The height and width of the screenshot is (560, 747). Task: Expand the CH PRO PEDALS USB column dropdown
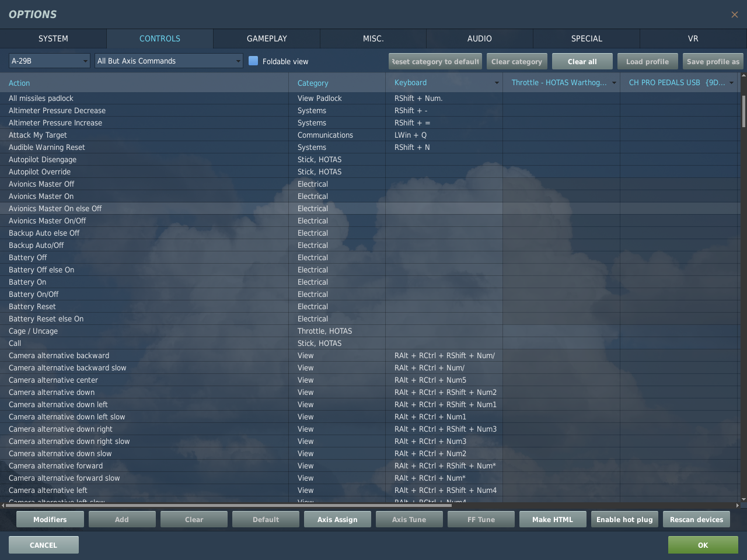tap(731, 83)
